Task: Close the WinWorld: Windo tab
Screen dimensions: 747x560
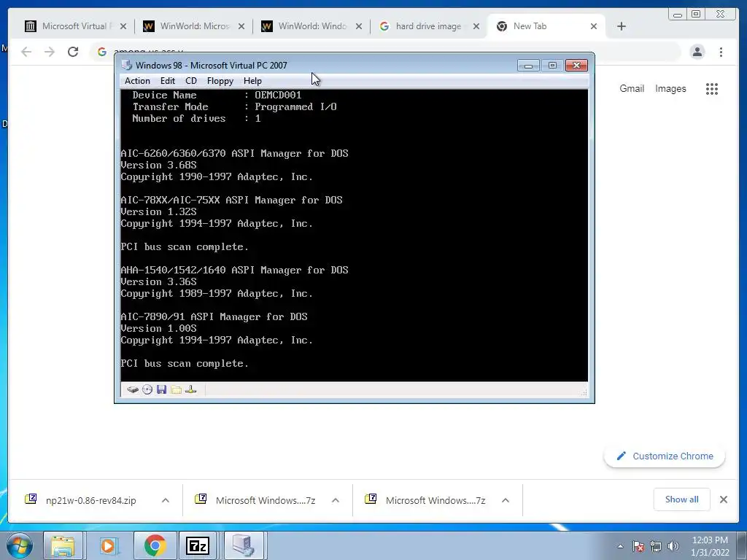Action: 359,26
